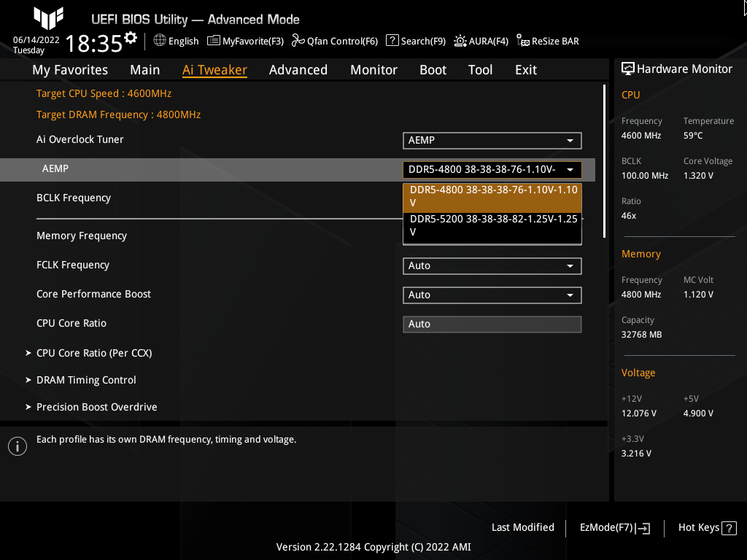747x560 pixels.
Task: Click the info icon beside help text
Action: pos(18,446)
